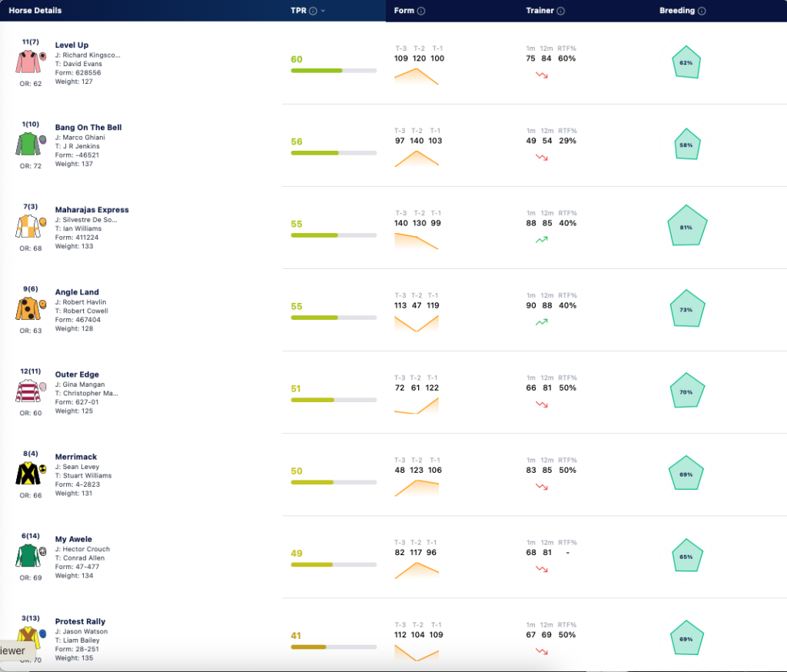
Task: Click Bang On The Bell's form sparkline chart
Action: point(417,158)
